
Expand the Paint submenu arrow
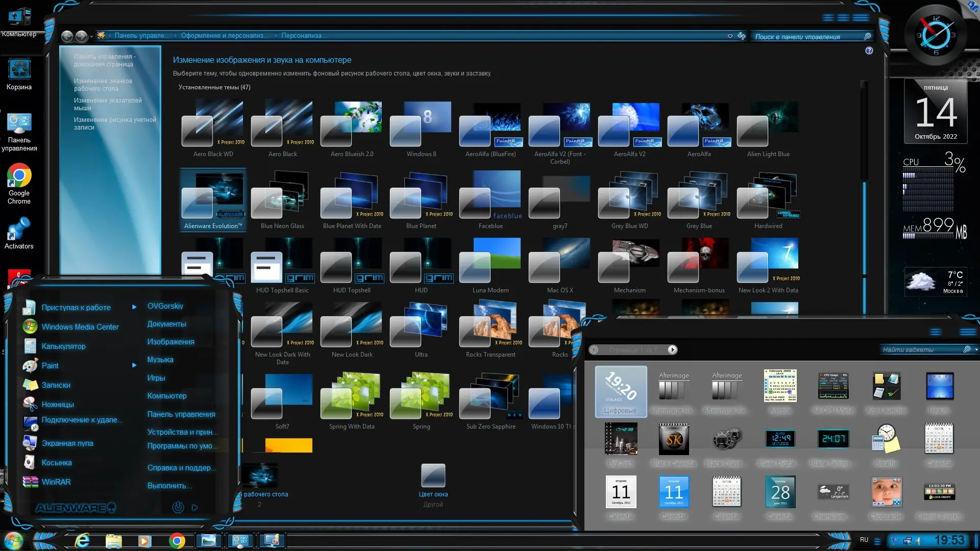[x=134, y=365]
